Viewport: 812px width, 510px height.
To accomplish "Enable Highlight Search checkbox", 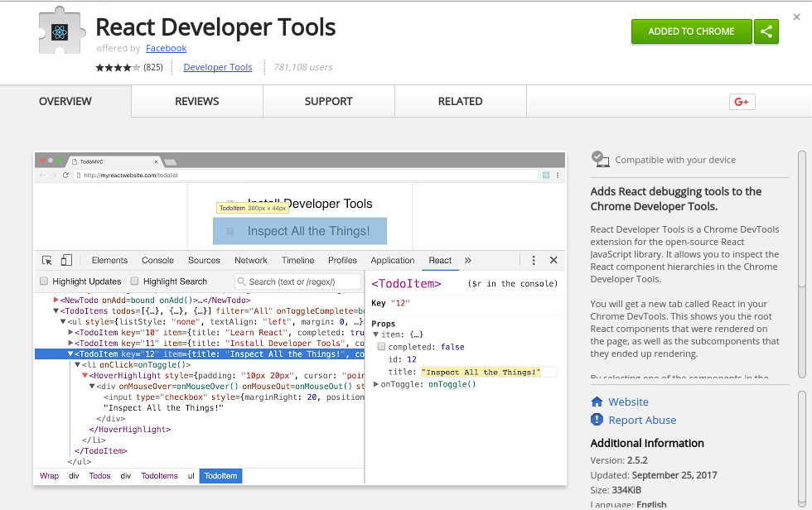I will [x=134, y=281].
